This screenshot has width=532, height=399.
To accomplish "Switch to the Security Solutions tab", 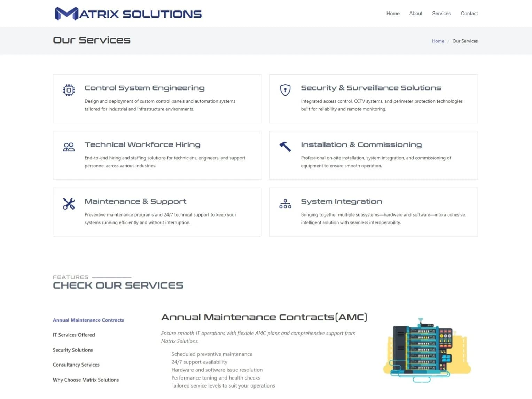I will (x=73, y=350).
